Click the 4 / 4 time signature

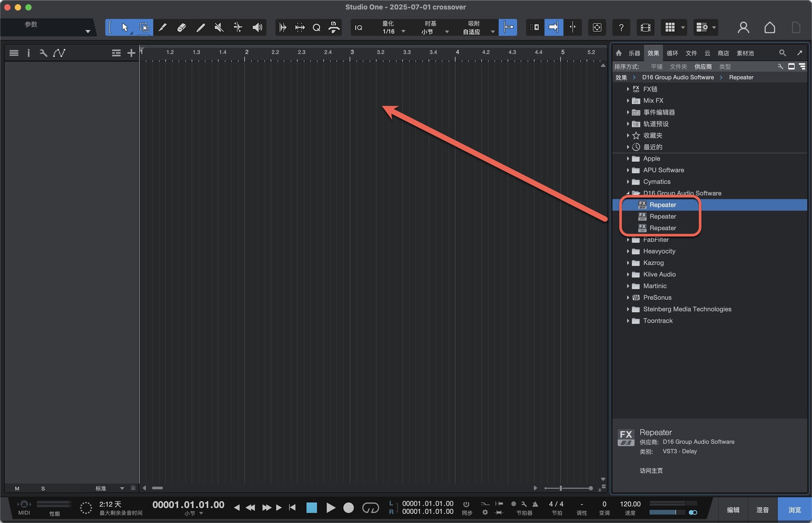tap(556, 504)
